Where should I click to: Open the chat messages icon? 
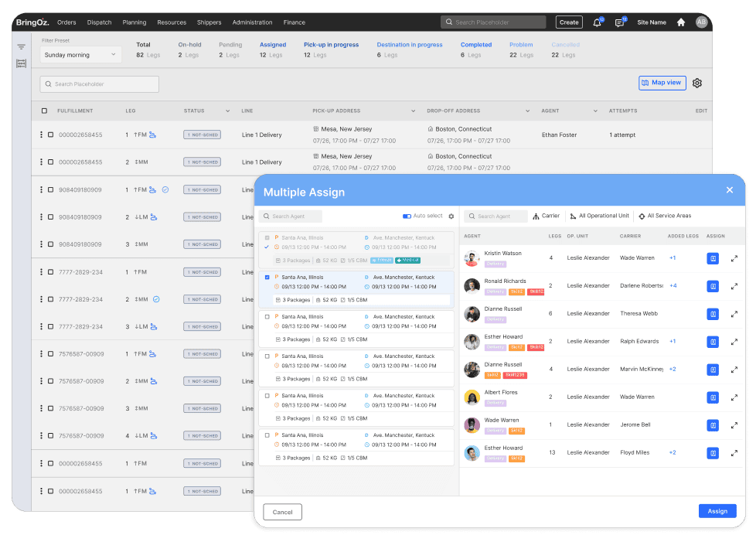619,22
